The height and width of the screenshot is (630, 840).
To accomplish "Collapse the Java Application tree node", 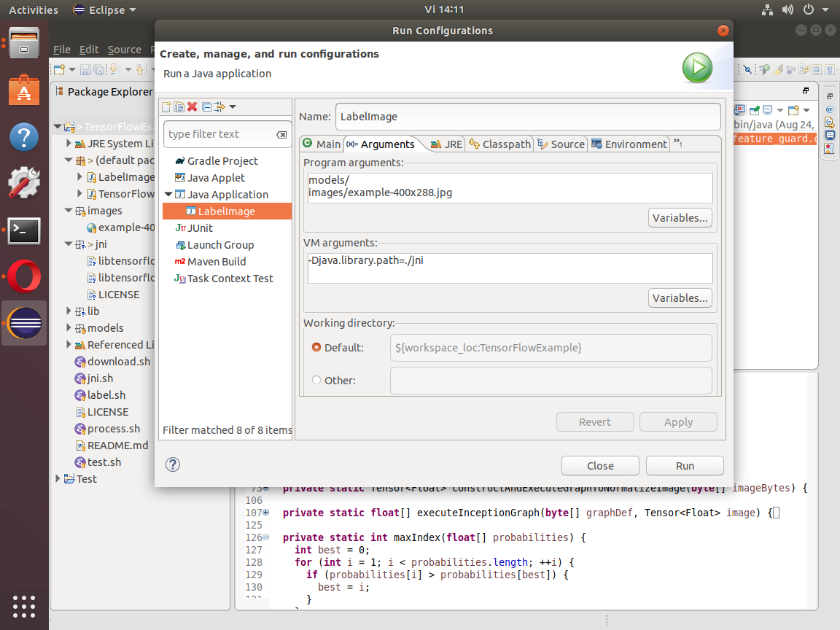I will (x=169, y=195).
